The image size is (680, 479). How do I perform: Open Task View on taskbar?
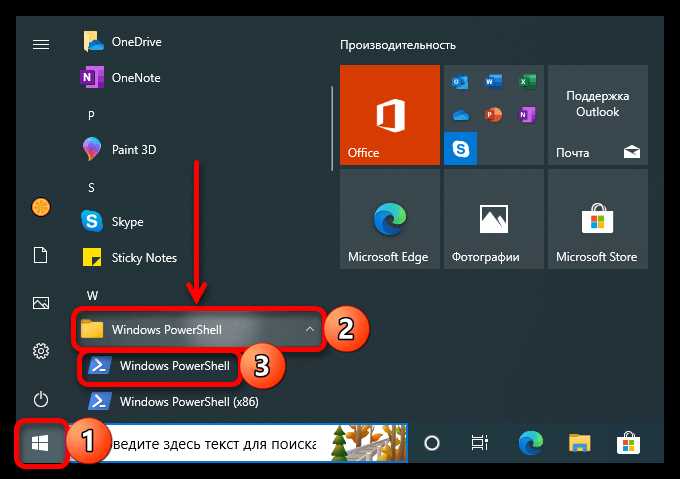click(x=479, y=443)
